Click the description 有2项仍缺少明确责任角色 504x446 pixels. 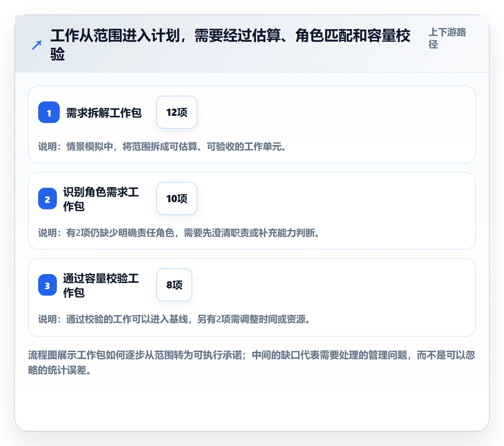179,233
